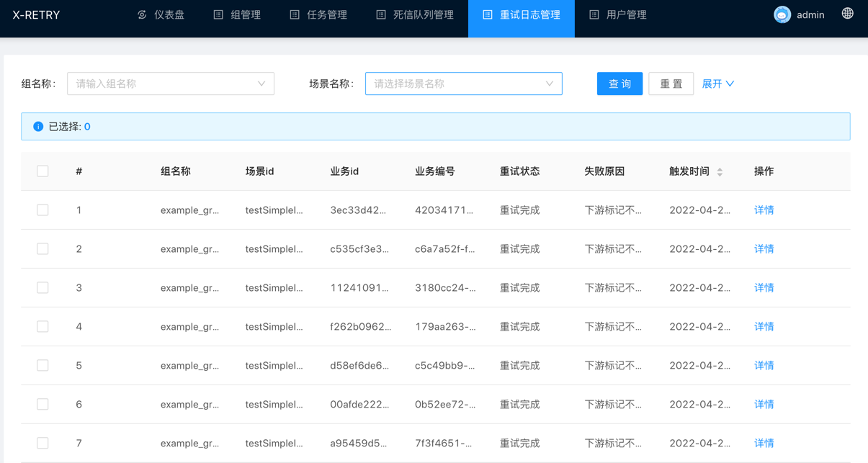The height and width of the screenshot is (463, 868).
Task: Go to 任务管理 in the menu
Action: click(326, 15)
